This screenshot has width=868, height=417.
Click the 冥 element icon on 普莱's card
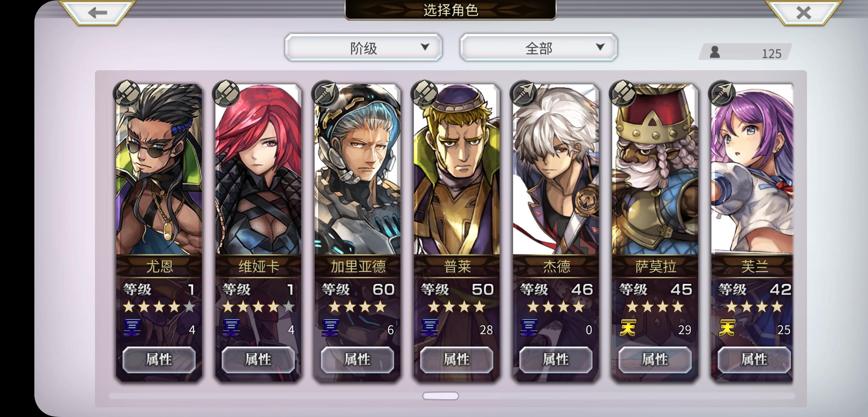click(x=429, y=328)
